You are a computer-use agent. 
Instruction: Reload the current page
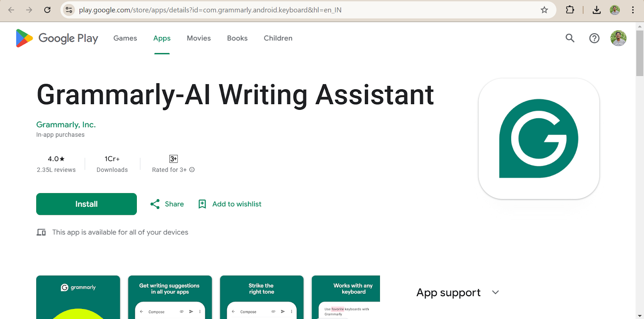point(47,10)
